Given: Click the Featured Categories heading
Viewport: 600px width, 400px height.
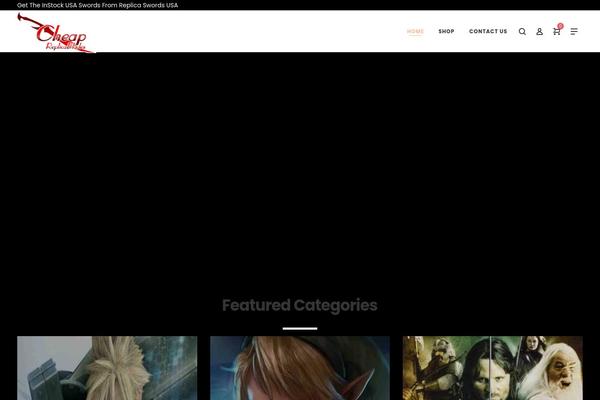Looking at the screenshot, I should click(x=300, y=305).
